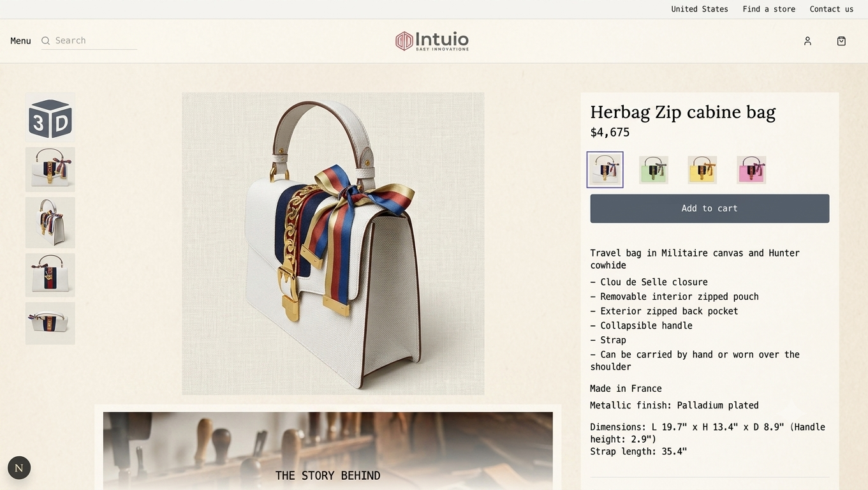The image size is (868, 490).
Task: Click Removable interior zipped pouch text
Action: coord(675,297)
